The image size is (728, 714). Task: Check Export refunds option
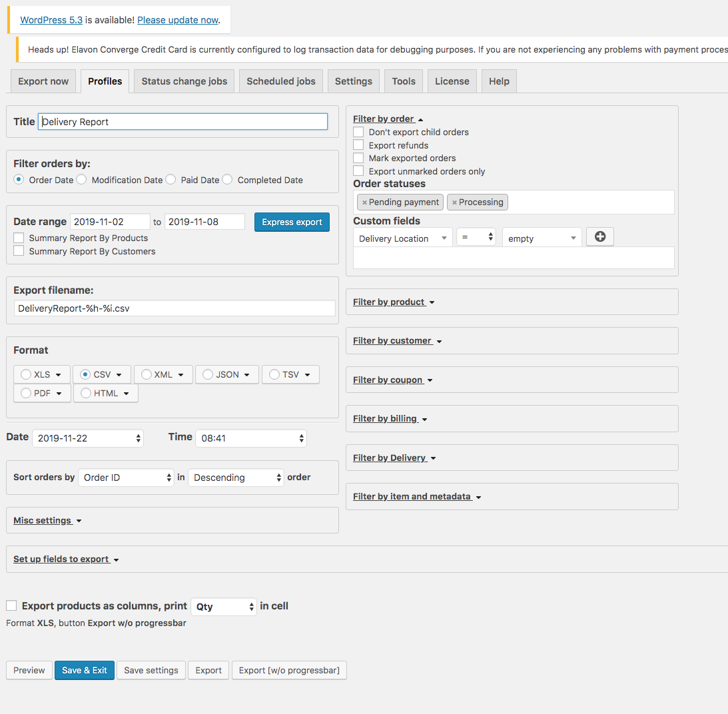[x=359, y=145]
